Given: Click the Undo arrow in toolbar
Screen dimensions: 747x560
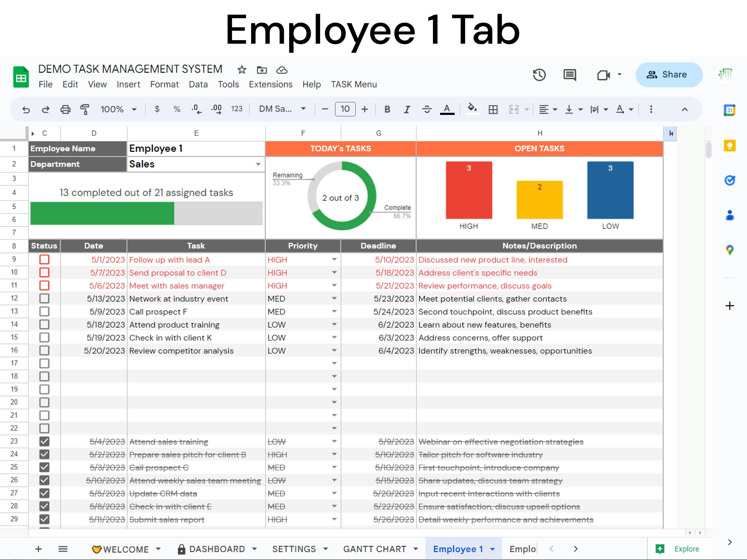Looking at the screenshot, I should [x=26, y=109].
